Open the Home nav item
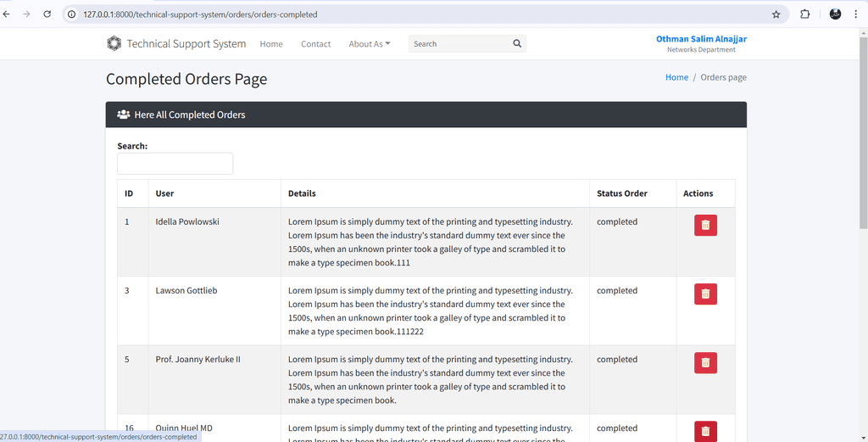 pyautogui.click(x=271, y=44)
